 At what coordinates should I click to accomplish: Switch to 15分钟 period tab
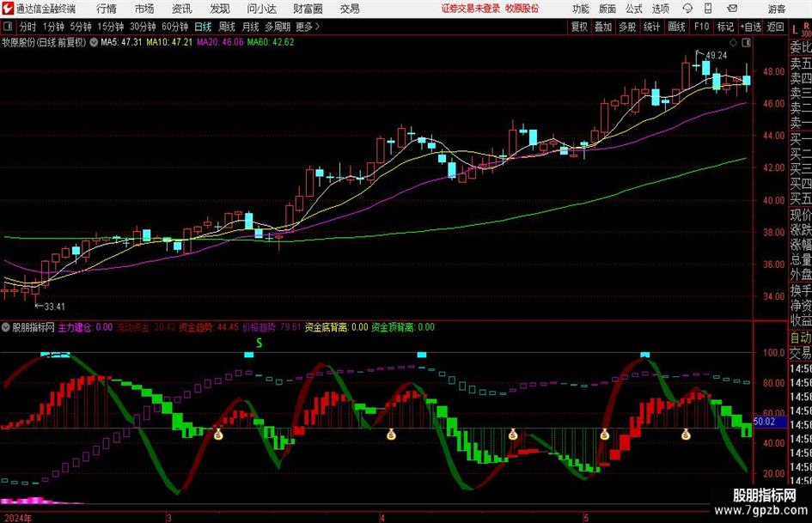click(x=111, y=27)
